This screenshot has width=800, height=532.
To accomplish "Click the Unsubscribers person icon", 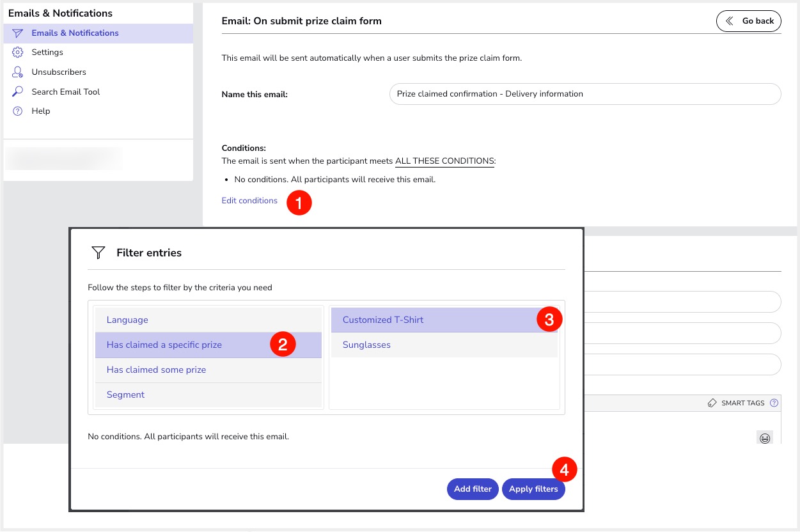I will tap(18, 72).
